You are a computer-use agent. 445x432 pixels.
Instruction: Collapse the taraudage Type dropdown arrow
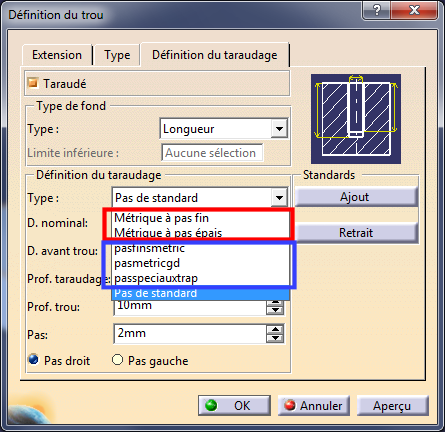click(279, 198)
